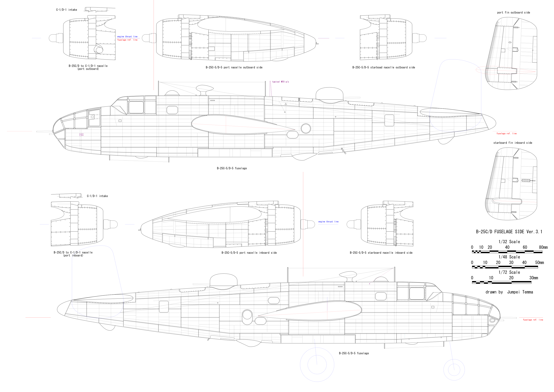Image resolution: width=554 pixels, height=392 pixels.
Task: Click the '1/72 Scale' label
Action: pyautogui.click(x=509, y=272)
